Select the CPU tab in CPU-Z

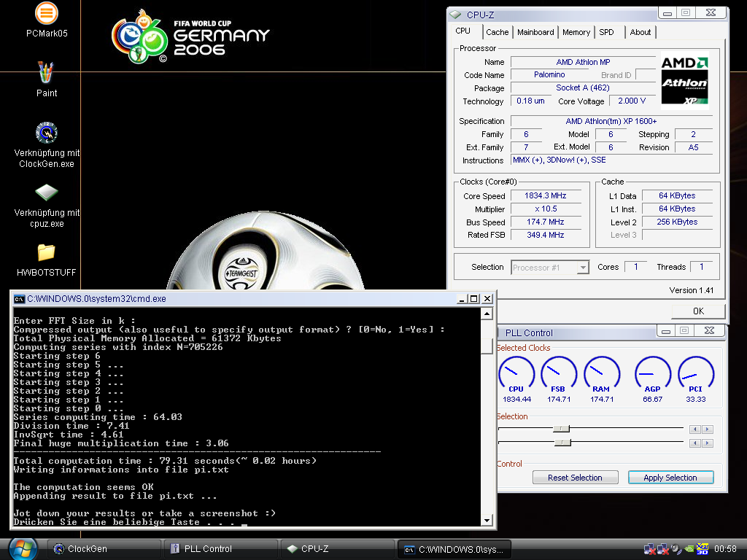(462, 31)
